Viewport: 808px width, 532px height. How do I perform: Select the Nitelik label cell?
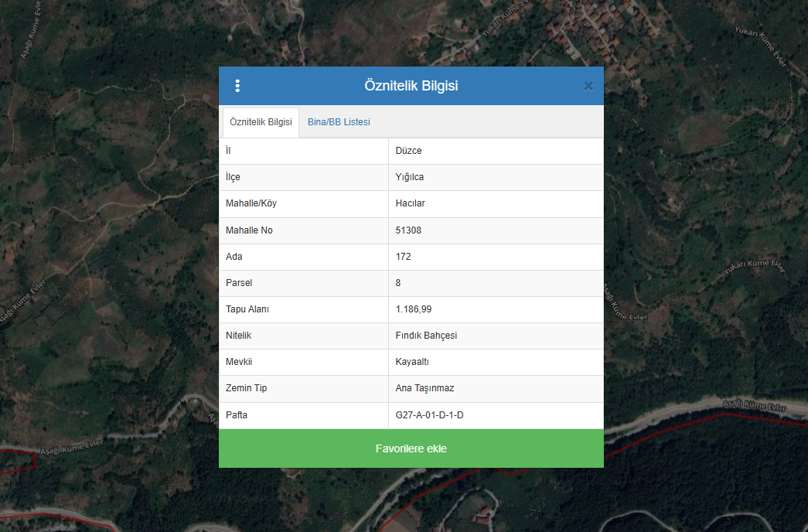(x=238, y=336)
